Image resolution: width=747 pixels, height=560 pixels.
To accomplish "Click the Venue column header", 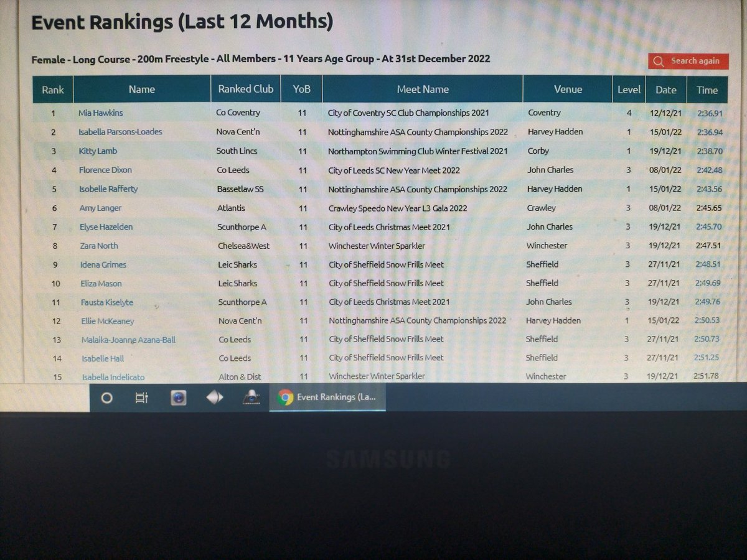I will tap(568, 90).
